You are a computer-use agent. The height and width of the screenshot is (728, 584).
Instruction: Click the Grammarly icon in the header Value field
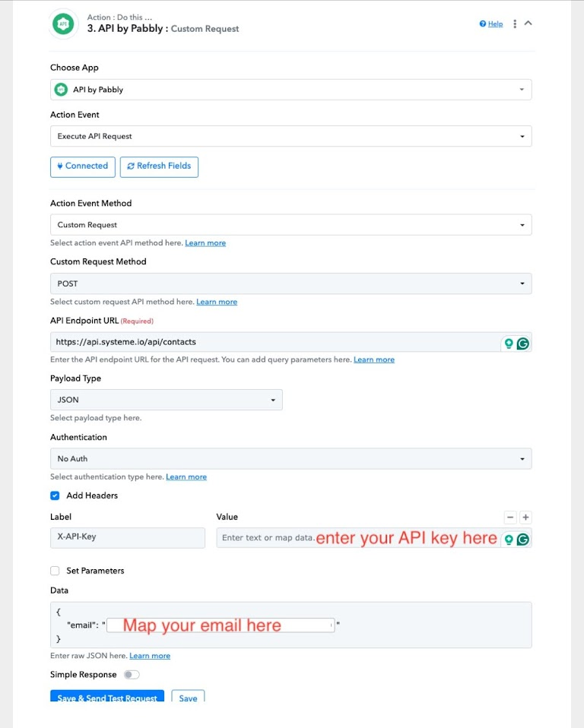coord(522,539)
